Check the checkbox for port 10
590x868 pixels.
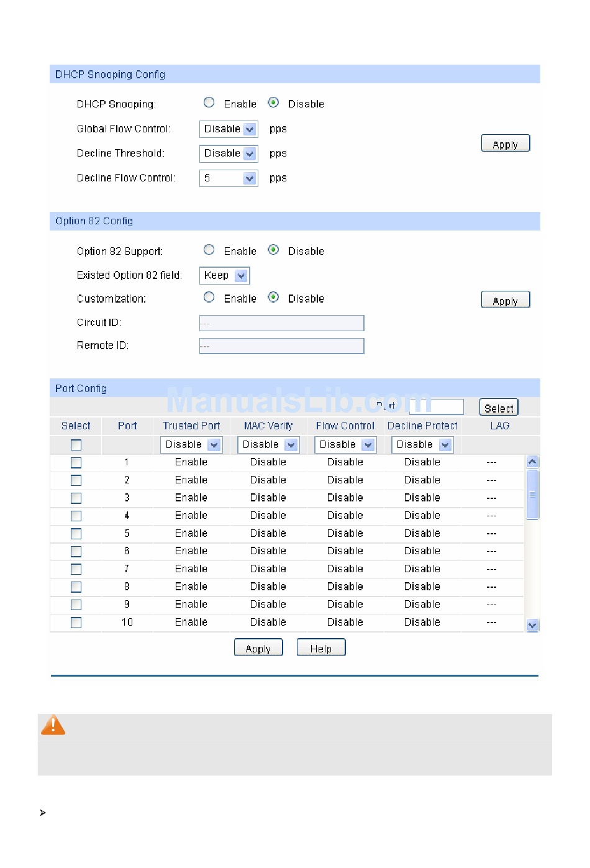pos(76,623)
